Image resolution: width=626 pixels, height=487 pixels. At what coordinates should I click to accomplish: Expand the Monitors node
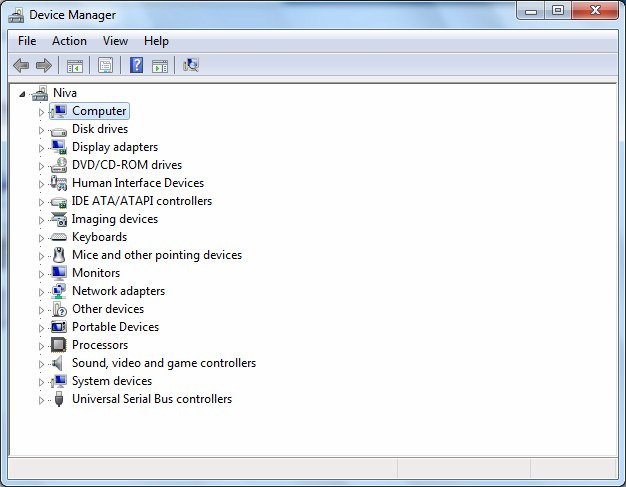(41, 274)
